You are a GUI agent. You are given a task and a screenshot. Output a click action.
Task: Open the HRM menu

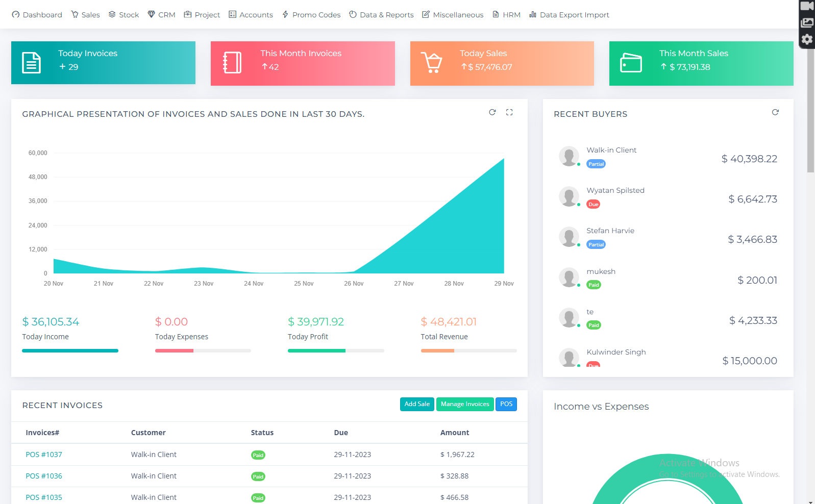pyautogui.click(x=506, y=15)
